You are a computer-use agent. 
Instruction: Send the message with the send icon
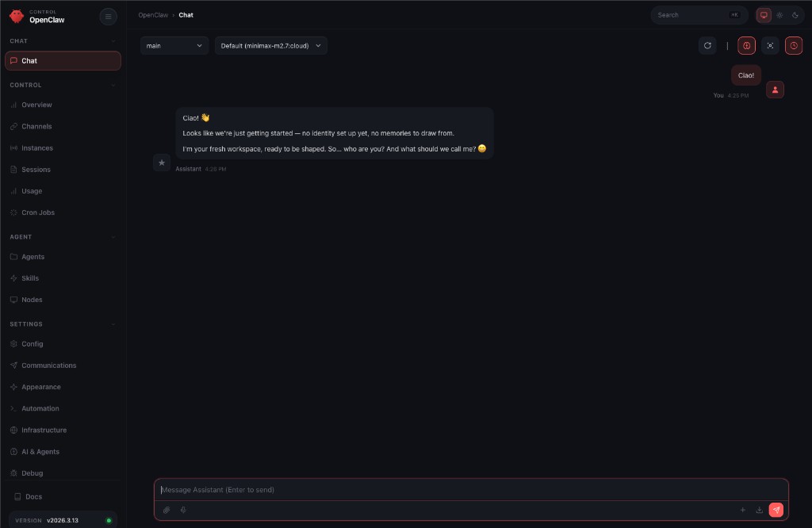click(776, 510)
